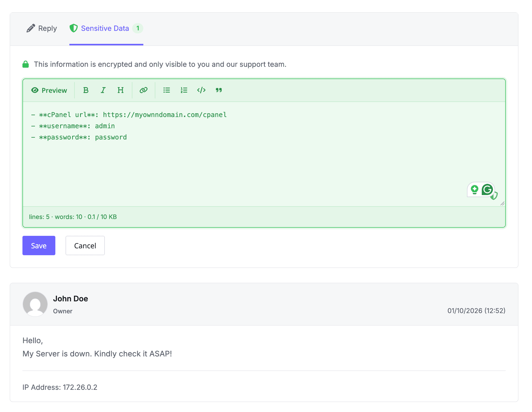Screen dimensions: 532x412
Task: Insert a numbered list
Action: click(184, 90)
